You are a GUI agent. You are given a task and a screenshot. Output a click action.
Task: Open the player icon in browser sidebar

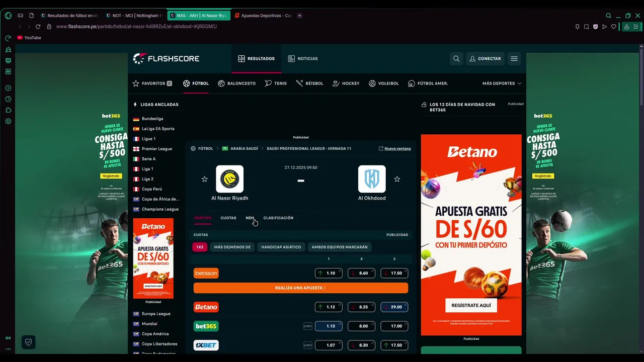point(8,88)
